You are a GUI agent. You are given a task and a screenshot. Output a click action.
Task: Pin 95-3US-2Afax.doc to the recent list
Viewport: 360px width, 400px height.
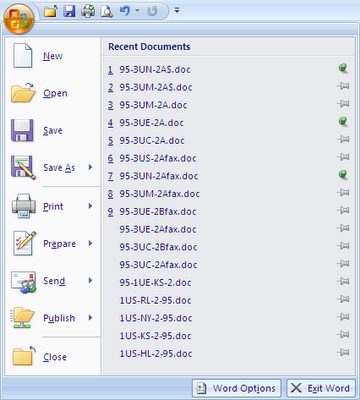click(343, 157)
